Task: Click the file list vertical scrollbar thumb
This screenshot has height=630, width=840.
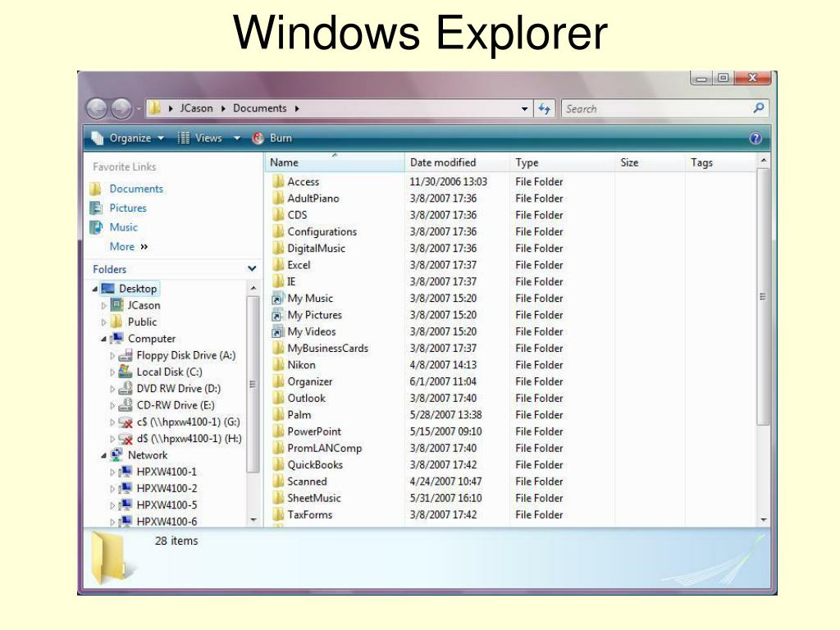Action: [x=764, y=297]
